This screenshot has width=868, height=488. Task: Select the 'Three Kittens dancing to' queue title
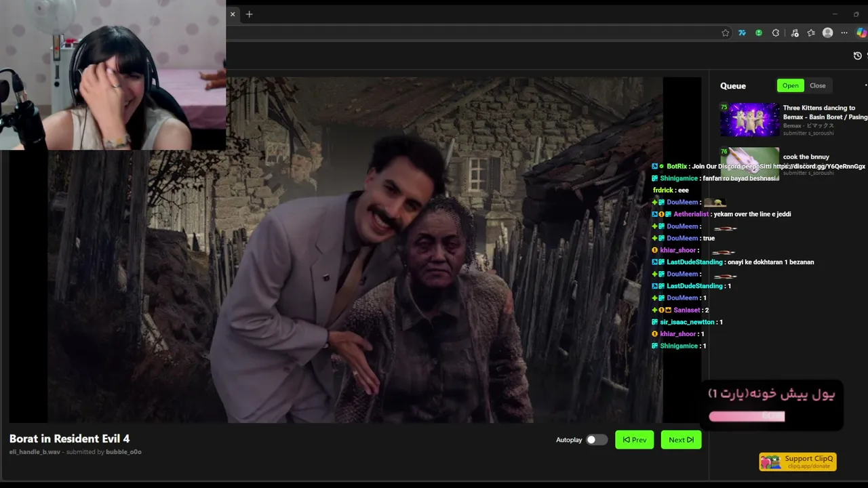click(x=819, y=108)
